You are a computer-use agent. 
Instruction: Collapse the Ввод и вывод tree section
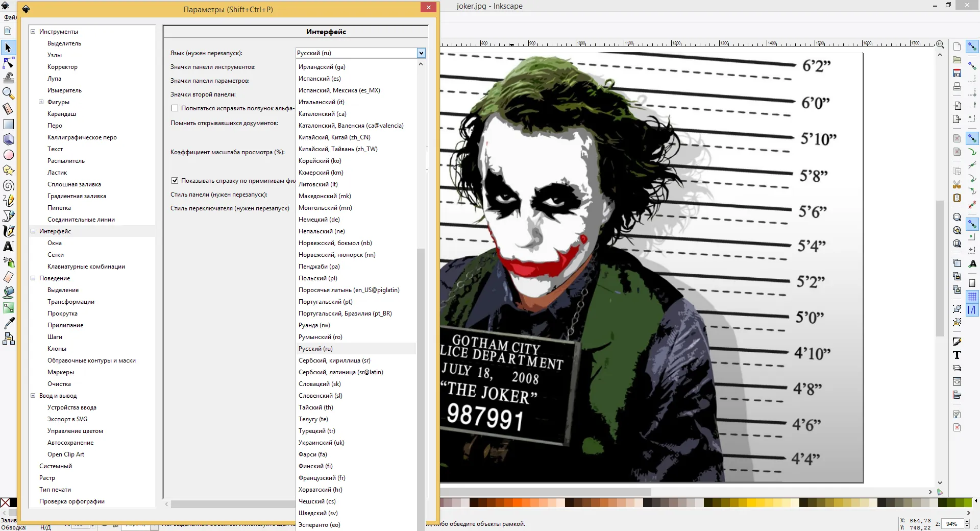click(33, 396)
